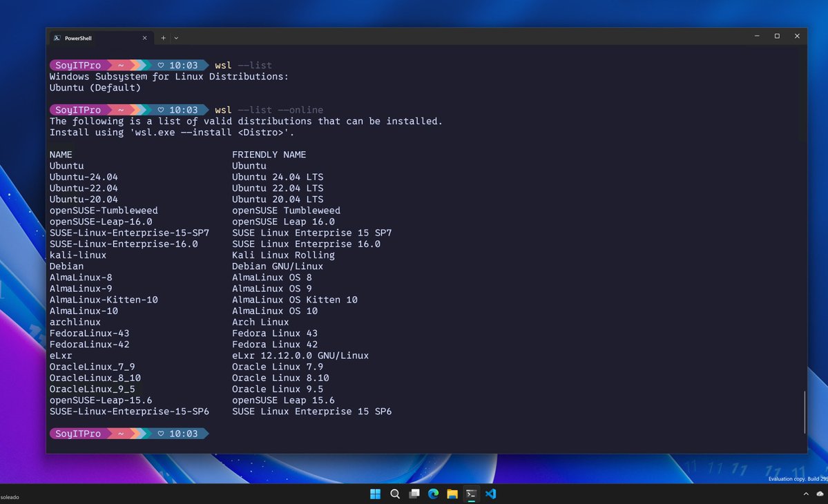Click the 'AlmaLinux-Kitten-10' distro name
This screenshot has width=828, height=504.
104,300
